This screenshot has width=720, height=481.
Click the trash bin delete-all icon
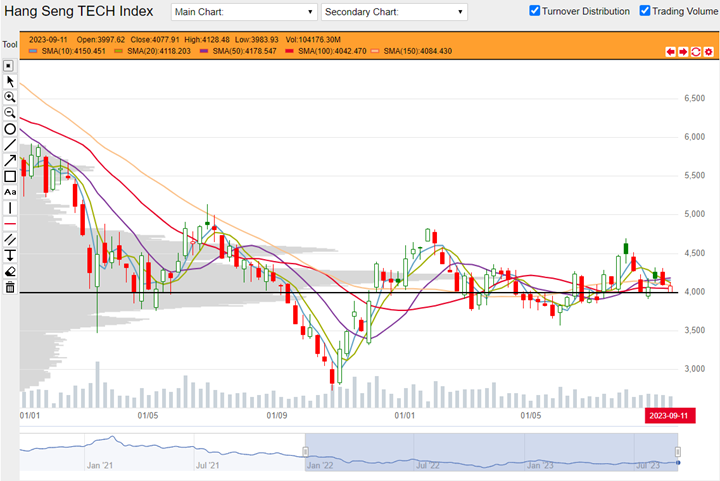click(x=10, y=287)
